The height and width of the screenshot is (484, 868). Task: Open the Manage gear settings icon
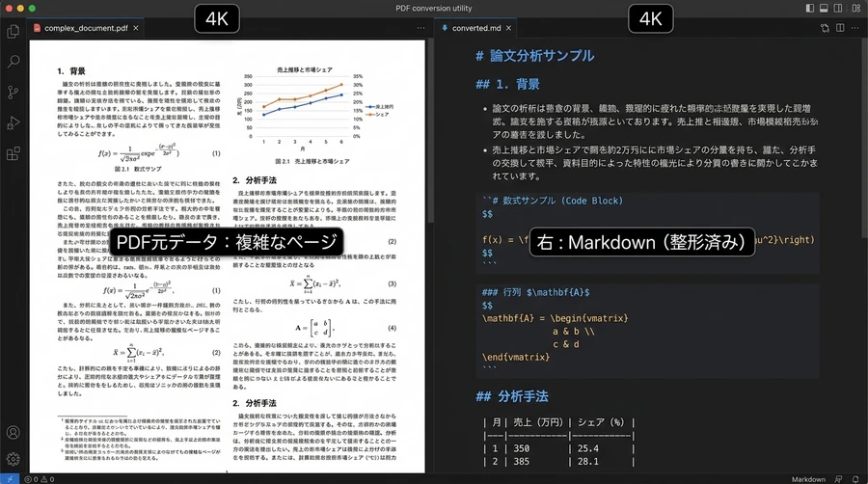14,460
